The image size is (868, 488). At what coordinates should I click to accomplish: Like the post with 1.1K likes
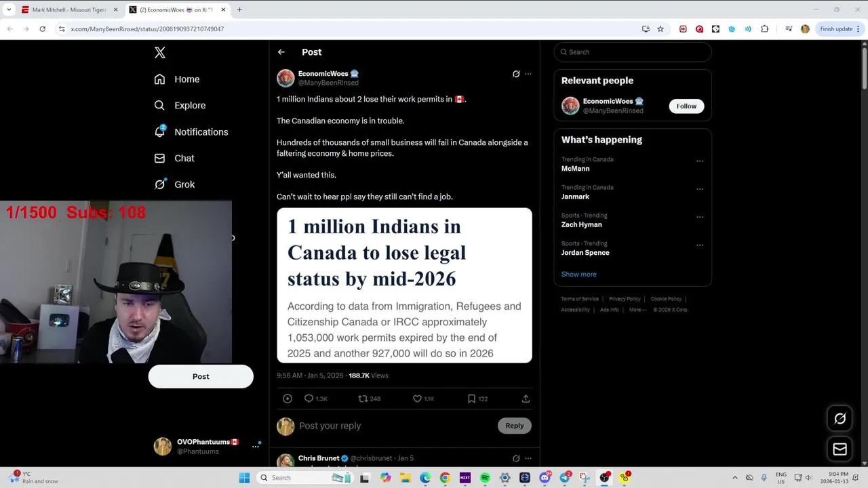(x=423, y=399)
